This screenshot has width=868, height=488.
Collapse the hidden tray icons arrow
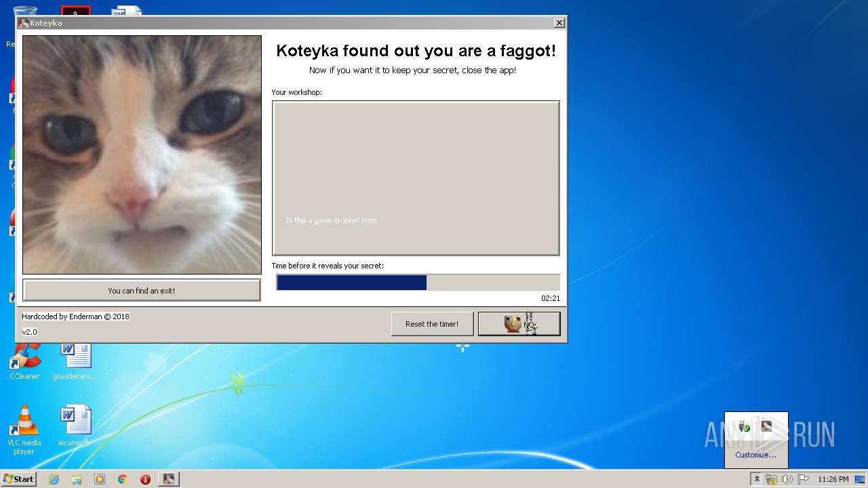coord(757,479)
